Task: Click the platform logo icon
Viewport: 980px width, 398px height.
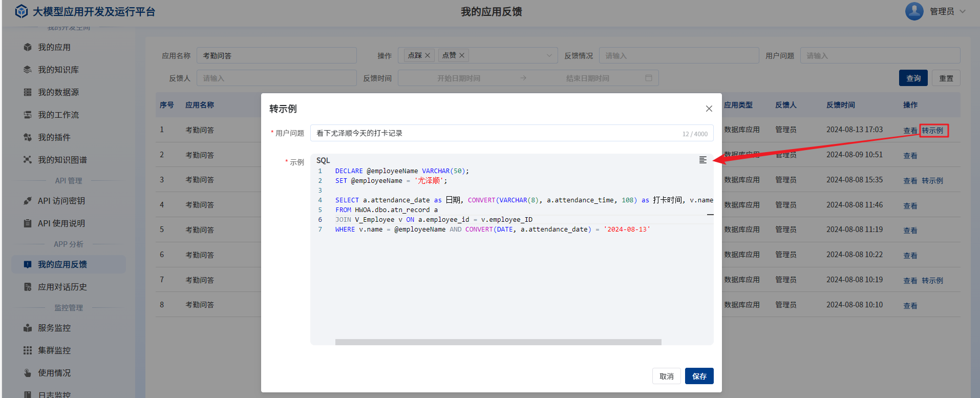Action: (21, 11)
